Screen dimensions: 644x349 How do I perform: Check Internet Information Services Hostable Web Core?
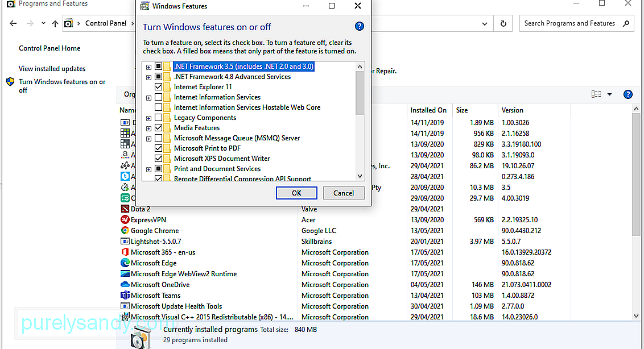coord(159,107)
